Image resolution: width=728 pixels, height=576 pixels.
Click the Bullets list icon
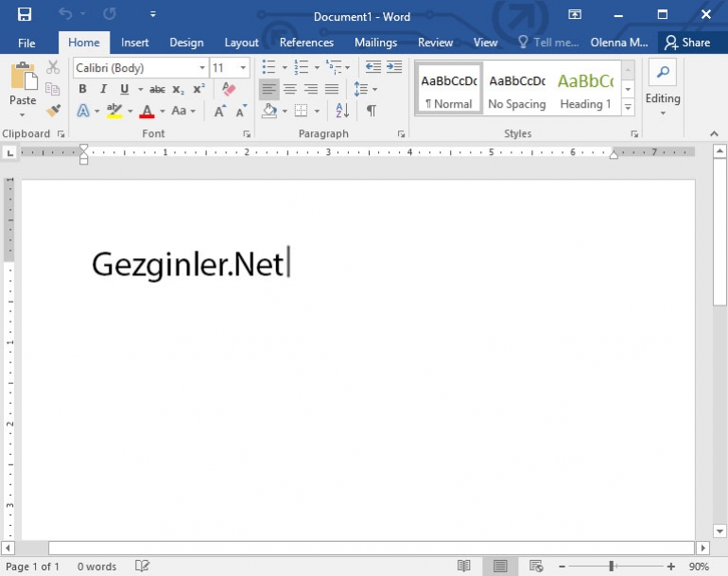(x=269, y=67)
